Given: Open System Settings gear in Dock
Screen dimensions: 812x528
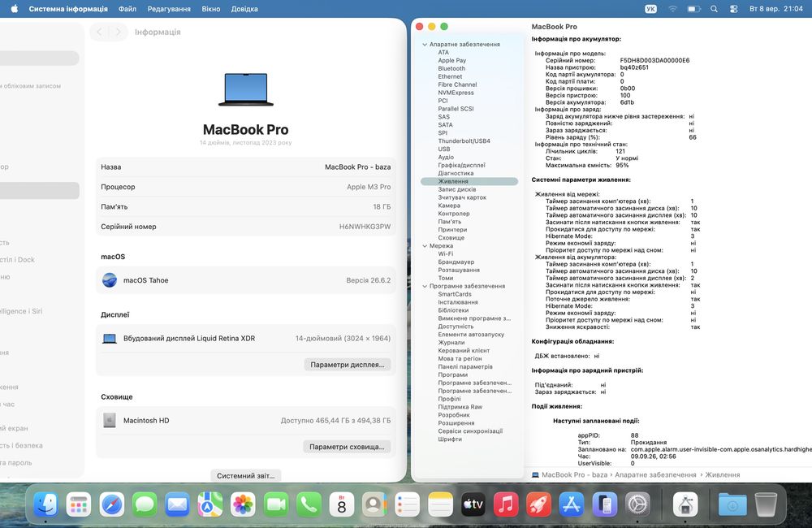Looking at the screenshot, I should tap(637, 504).
